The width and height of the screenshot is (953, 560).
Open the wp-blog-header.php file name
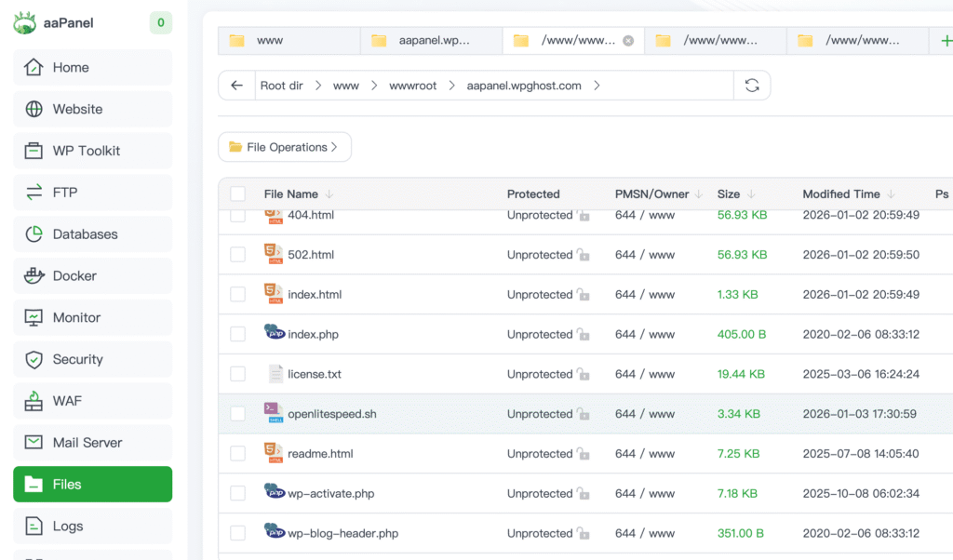pos(342,534)
